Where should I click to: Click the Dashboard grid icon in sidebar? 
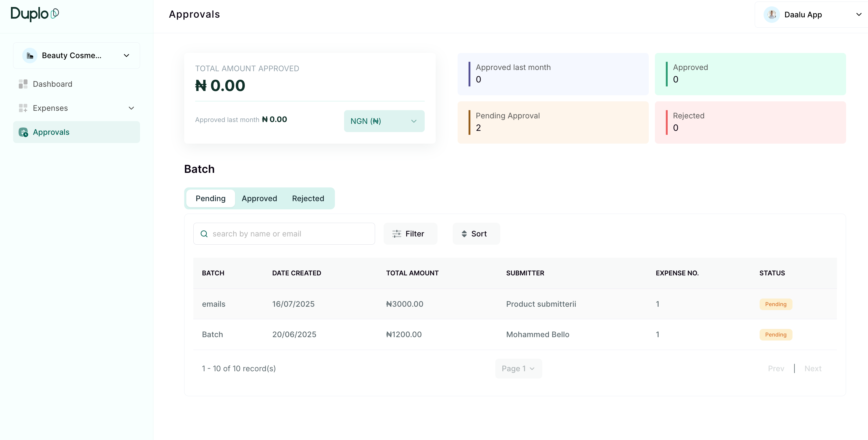click(x=23, y=84)
